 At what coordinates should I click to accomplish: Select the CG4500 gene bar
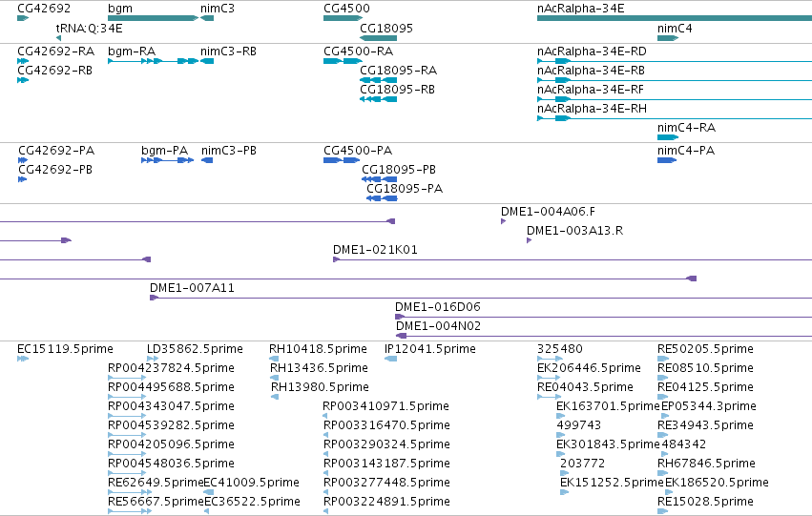tap(343, 18)
